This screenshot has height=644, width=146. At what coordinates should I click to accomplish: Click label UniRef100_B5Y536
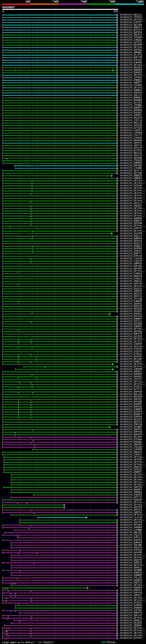pos(131,397)
